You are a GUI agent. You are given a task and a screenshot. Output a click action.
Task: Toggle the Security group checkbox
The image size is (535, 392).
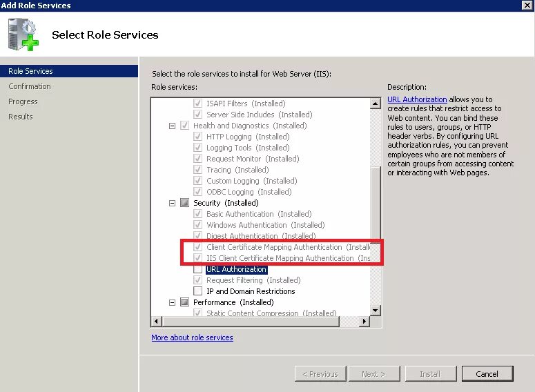[x=184, y=203]
